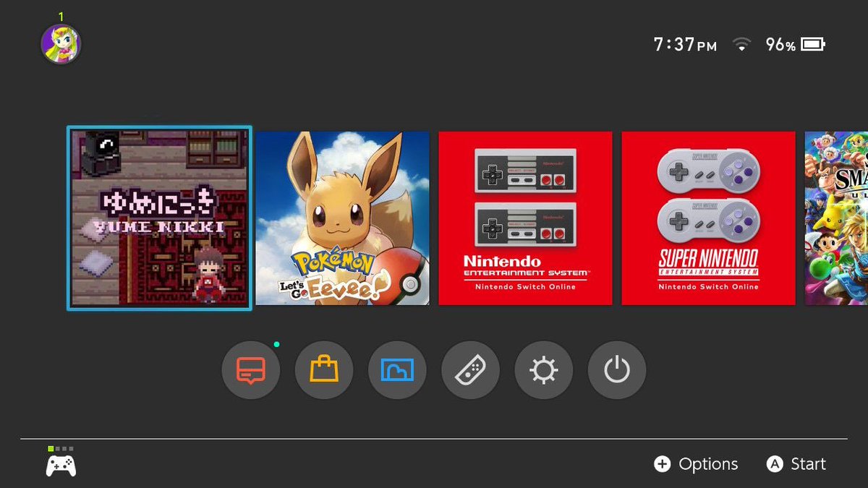Open the Nintendo eShop icon

click(x=324, y=370)
